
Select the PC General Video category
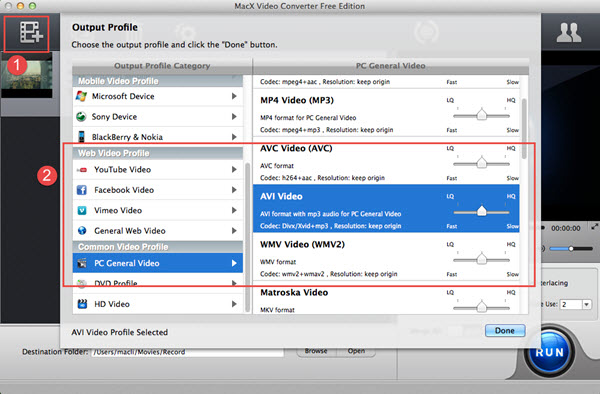click(x=158, y=263)
